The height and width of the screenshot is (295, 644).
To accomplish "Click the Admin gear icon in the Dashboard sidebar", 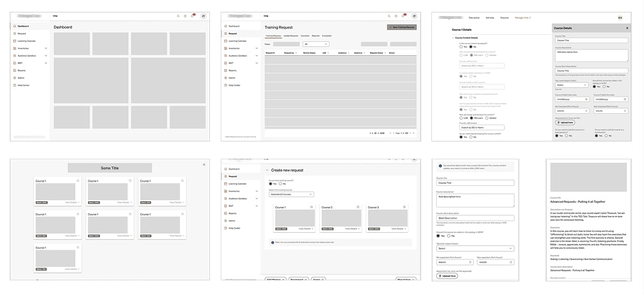I will [x=15, y=78].
